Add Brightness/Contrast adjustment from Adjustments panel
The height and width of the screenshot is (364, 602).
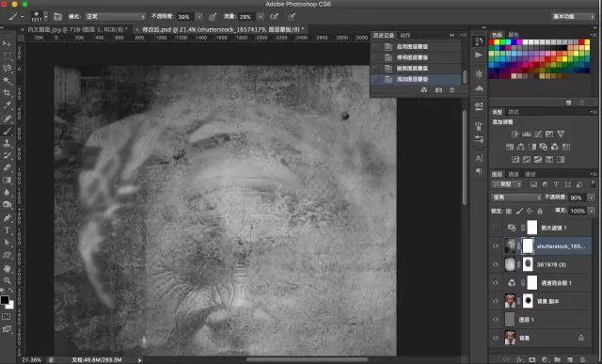[515, 134]
